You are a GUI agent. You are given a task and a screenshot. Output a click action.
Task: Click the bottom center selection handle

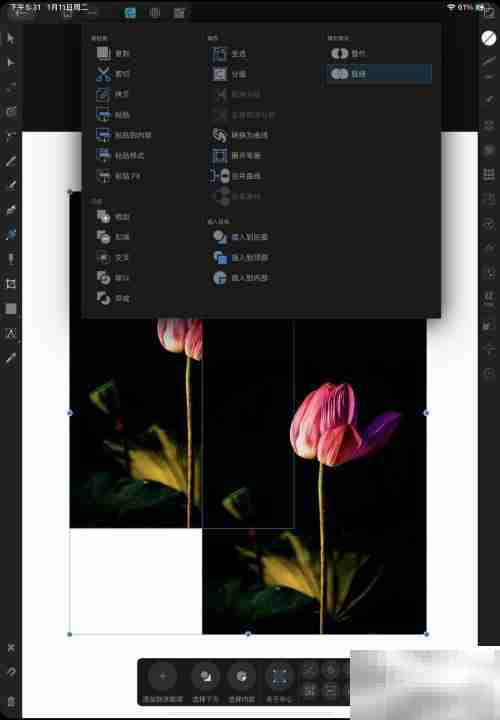click(x=247, y=634)
